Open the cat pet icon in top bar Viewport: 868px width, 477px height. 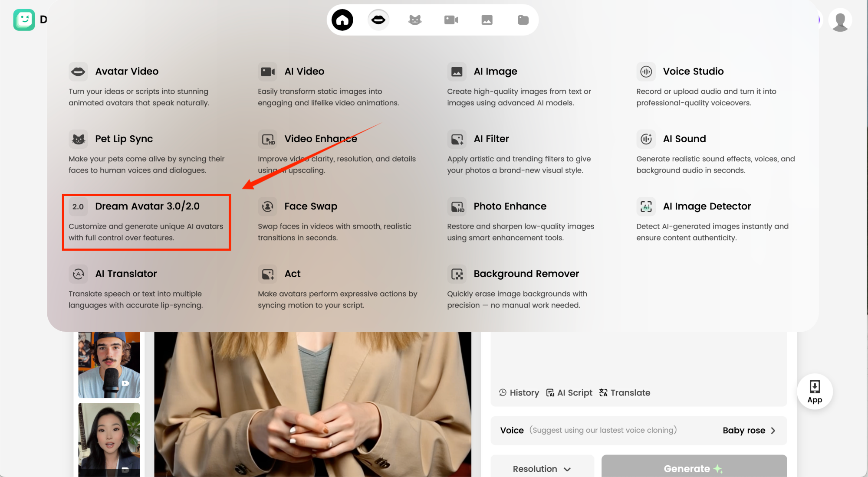pyautogui.click(x=415, y=20)
